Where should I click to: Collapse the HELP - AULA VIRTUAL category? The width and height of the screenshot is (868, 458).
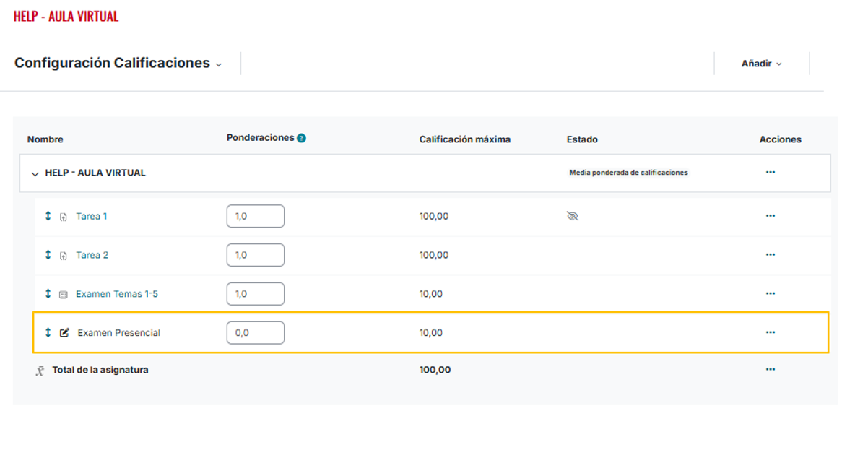(x=35, y=173)
